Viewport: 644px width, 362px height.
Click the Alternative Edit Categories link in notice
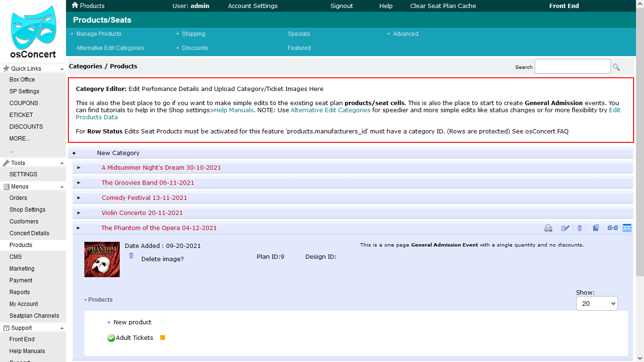[x=330, y=110]
